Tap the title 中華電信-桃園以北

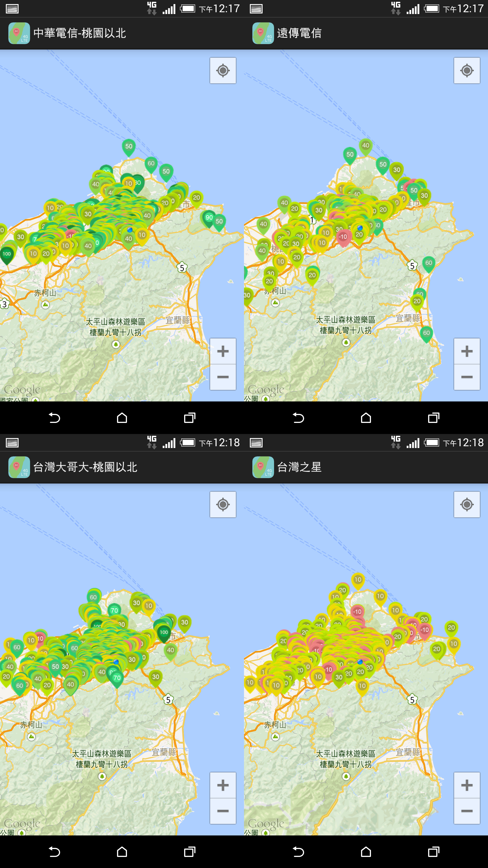[80, 33]
